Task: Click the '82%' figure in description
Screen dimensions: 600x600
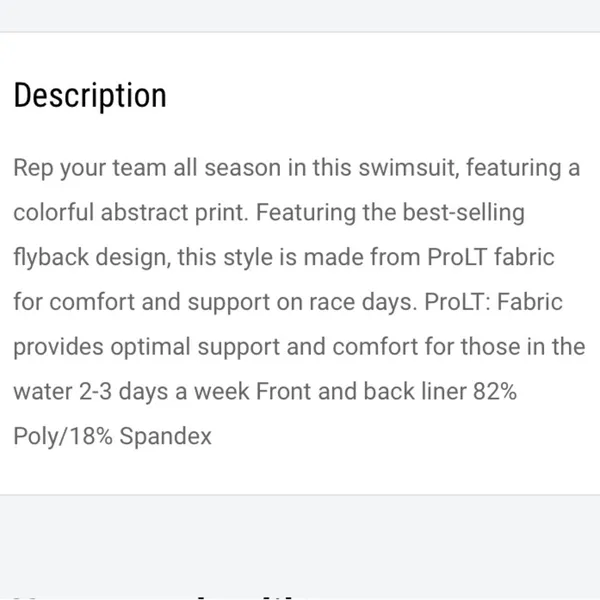Action: click(495, 391)
